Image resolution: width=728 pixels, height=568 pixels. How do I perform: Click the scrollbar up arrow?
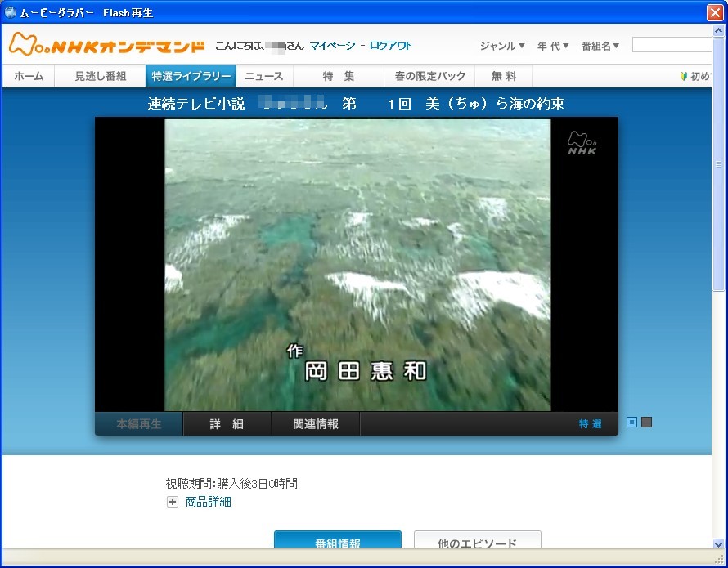pos(718,30)
